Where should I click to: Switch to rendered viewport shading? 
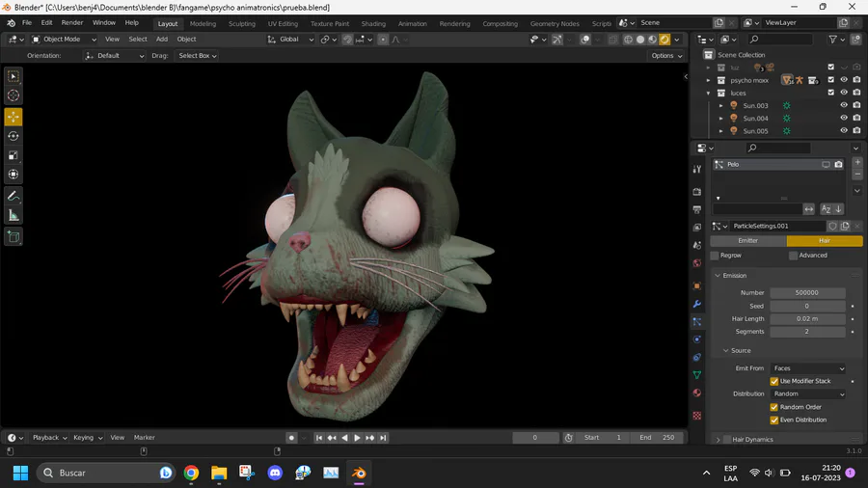665,40
